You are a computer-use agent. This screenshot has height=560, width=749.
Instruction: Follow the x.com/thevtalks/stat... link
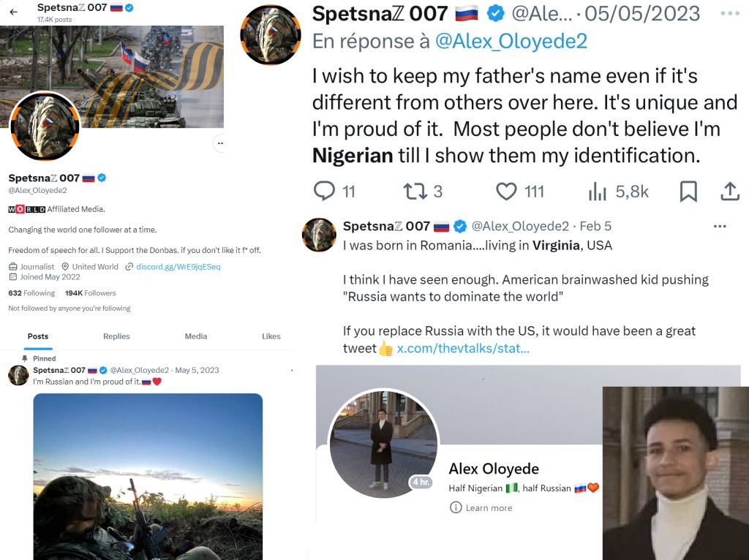(x=463, y=348)
